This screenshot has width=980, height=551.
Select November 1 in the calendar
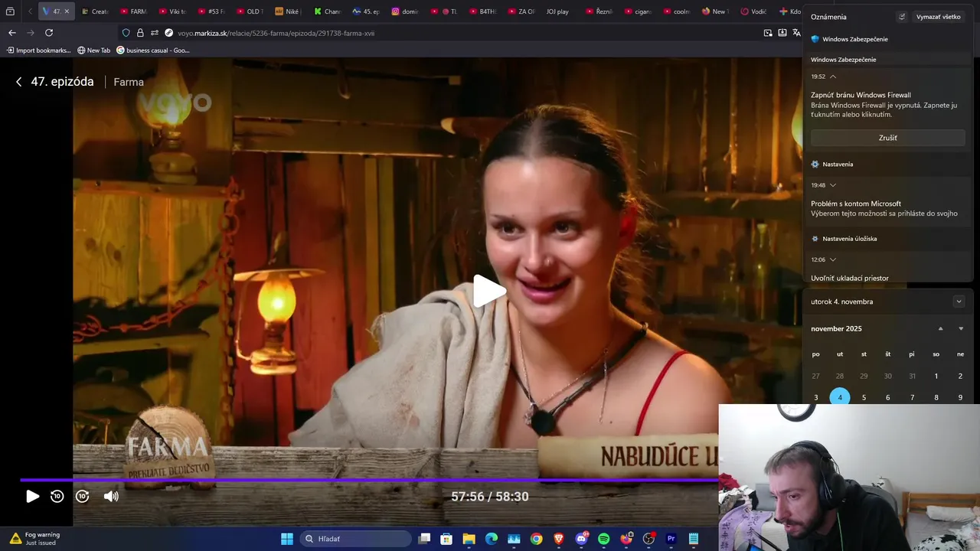tap(936, 376)
